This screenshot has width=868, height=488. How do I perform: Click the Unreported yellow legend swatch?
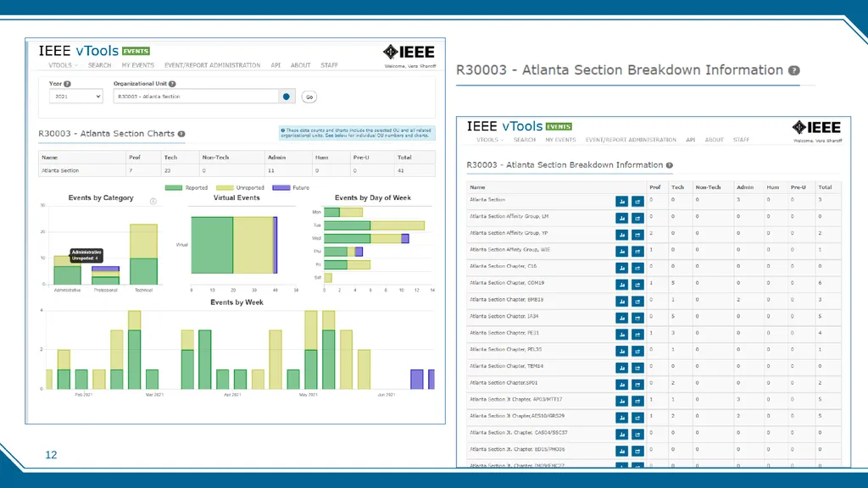[224, 187]
